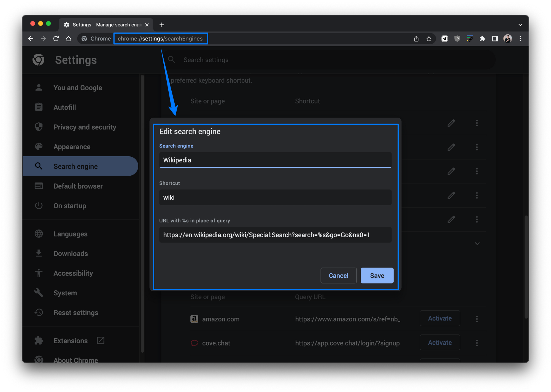
Task: Bookmark this page with the star icon
Action: (429, 39)
